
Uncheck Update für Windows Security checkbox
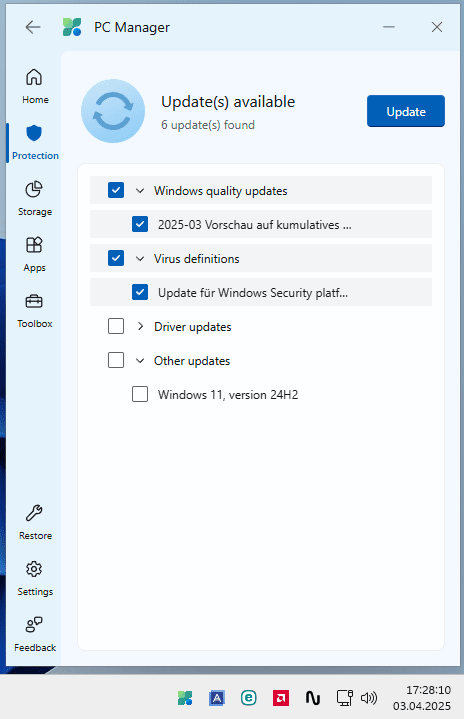point(140,292)
